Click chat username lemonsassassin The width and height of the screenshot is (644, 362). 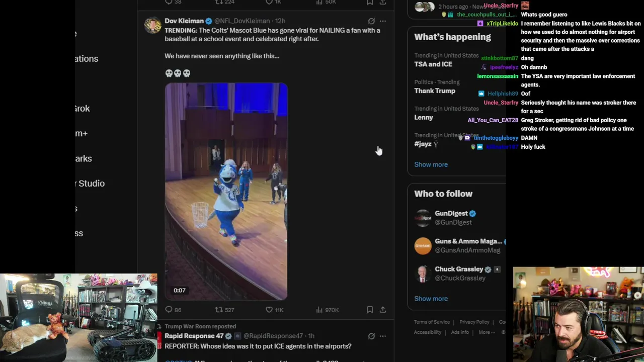[x=498, y=76]
